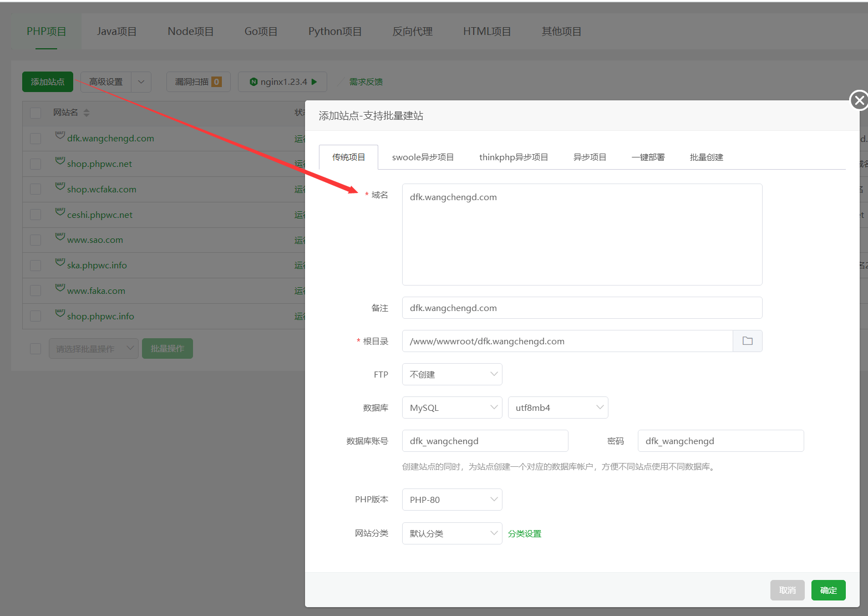Switch to the HTML项目 tab
The image size is (868, 616).
coord(487,32)
